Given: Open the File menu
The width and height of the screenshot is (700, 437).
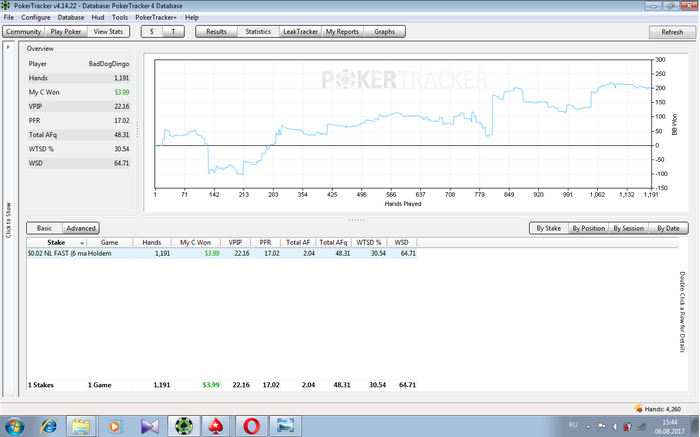Looking at the screenshot, I should 8,17.
